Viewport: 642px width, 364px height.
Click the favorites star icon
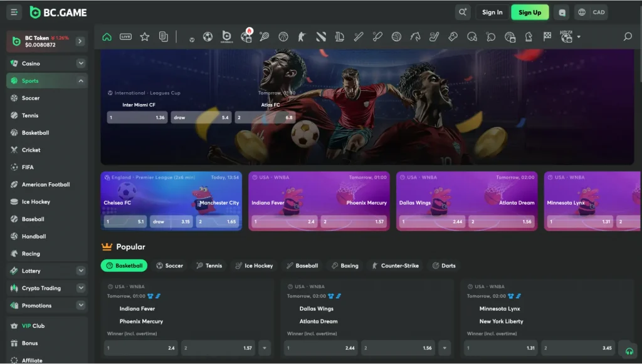coord(144,37)
